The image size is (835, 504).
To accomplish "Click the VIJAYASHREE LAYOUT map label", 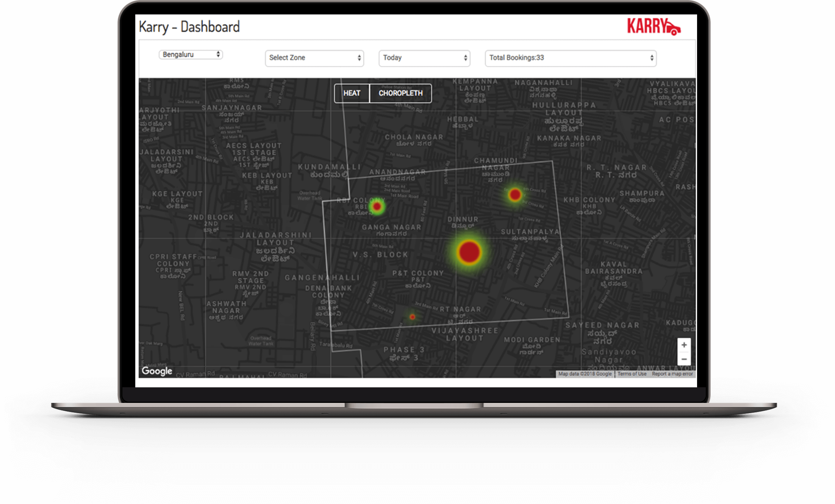I will tap(465, 334).
